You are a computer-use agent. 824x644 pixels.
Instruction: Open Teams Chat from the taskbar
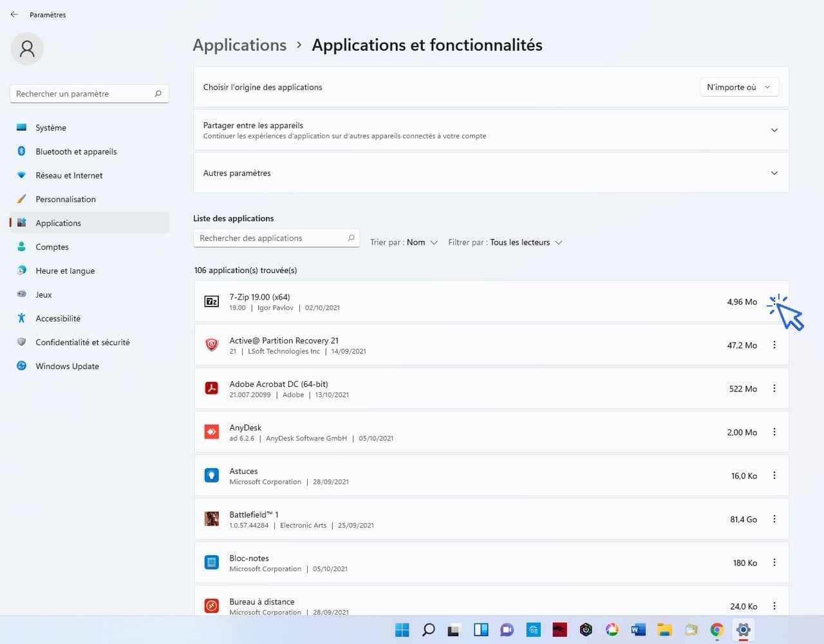(507, 630)
